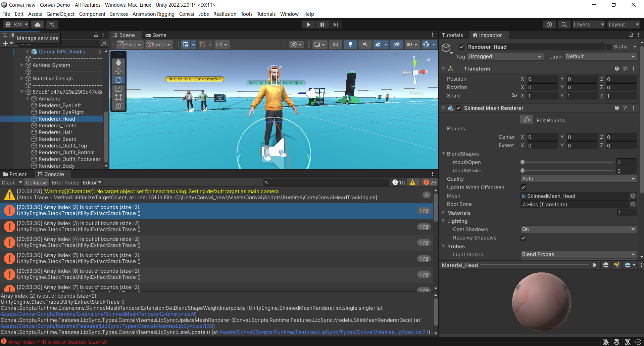Toggle scene visibility hidden-objects icon

(396, 44)
